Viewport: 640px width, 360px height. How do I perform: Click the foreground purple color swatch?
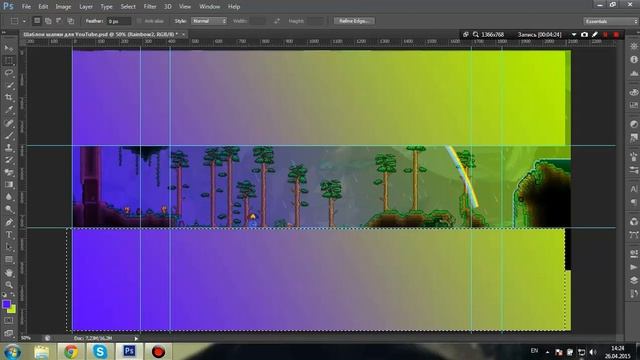click(6, 304)
